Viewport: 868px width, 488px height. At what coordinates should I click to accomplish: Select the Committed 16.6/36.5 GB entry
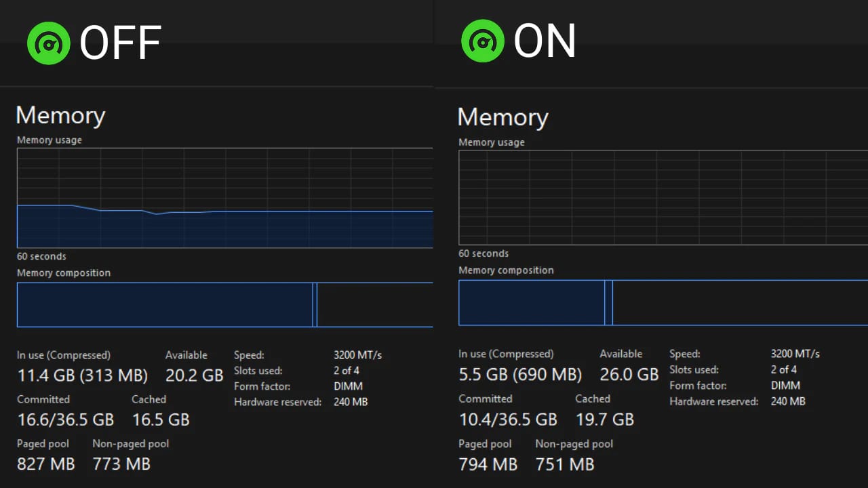(65, 419)
